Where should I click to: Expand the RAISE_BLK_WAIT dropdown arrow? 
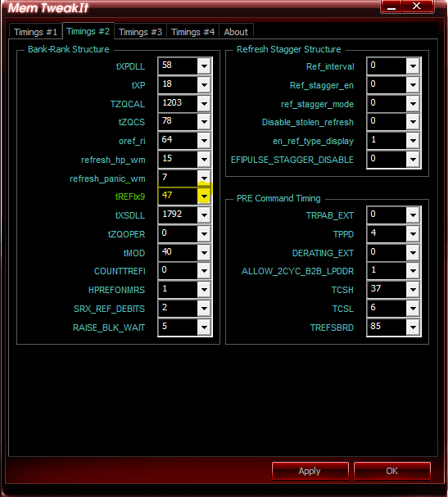[x=204, y=328]
